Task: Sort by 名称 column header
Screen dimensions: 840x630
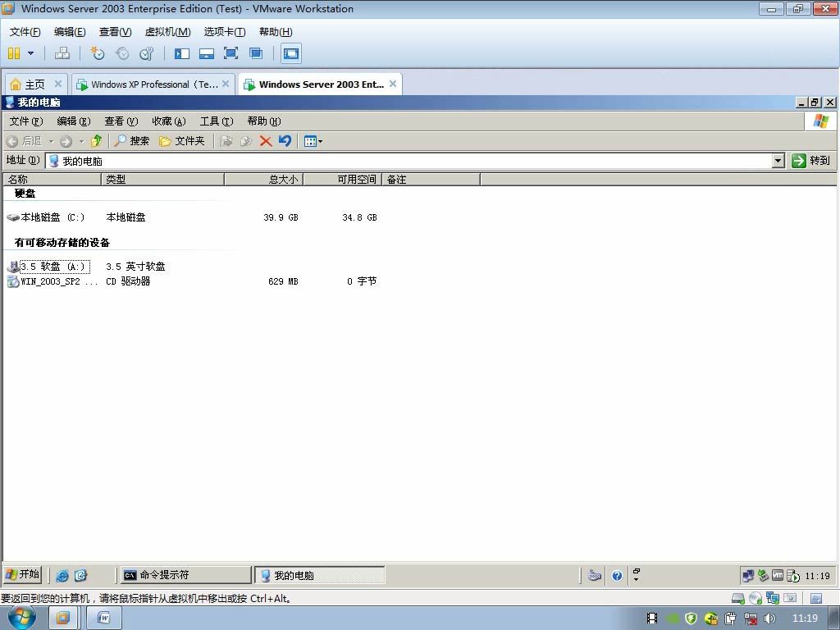Action: click(x=52, y=180)
